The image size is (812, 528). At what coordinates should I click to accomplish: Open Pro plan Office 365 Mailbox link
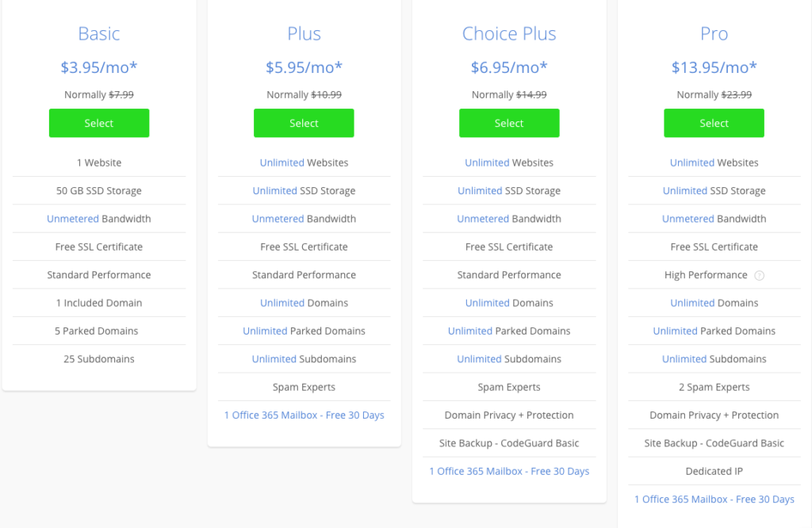click(714, 499)
